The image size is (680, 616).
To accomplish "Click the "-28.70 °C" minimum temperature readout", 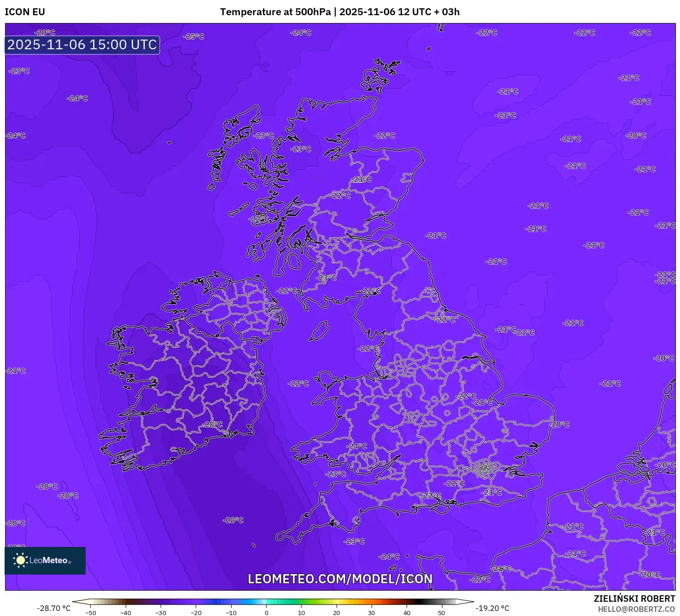I will [x=54, y=608].
